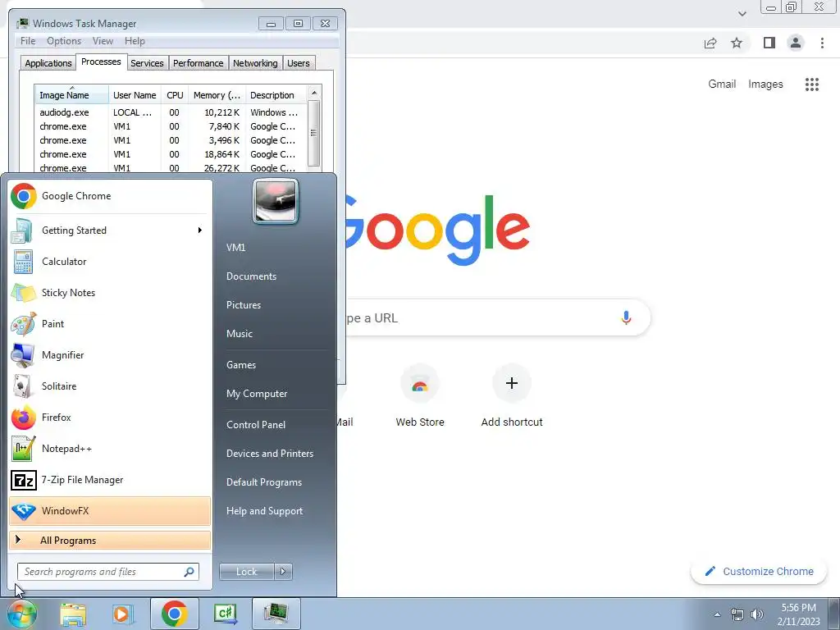
Task: Start Solitaire from the Start menu
Action: (x=110, y=386)
